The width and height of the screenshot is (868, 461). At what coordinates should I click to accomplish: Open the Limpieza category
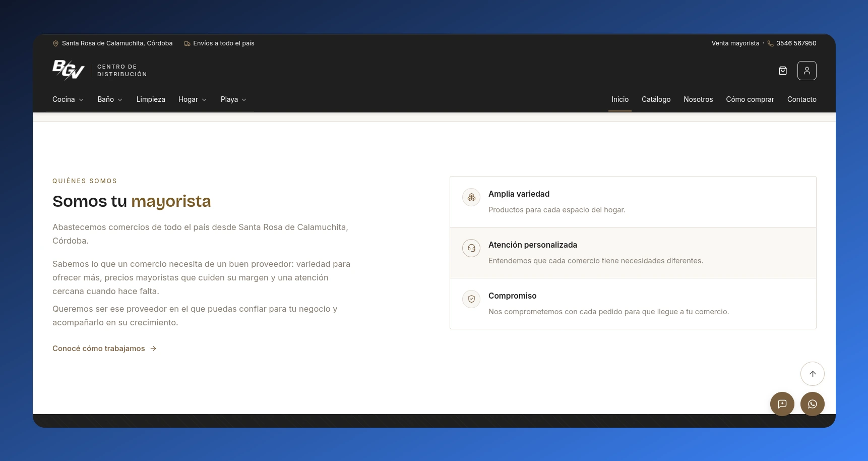[x=151, y=99]
